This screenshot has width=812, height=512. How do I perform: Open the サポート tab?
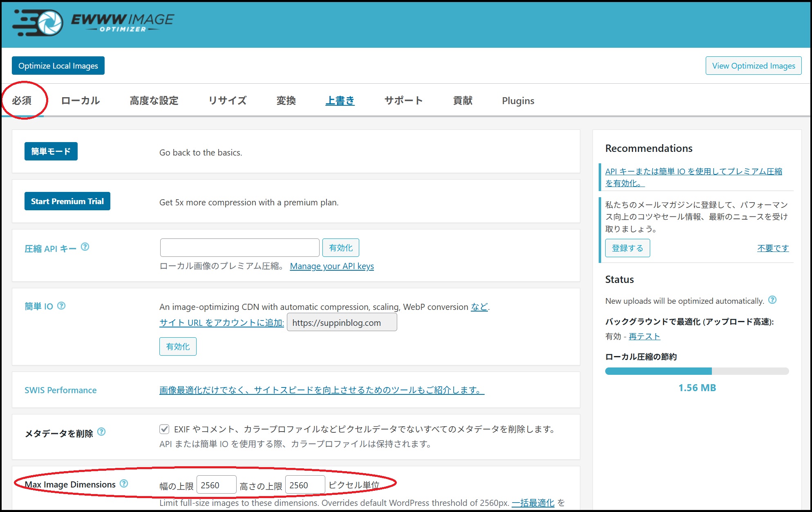pyautogui.click(x=403, y=101)
